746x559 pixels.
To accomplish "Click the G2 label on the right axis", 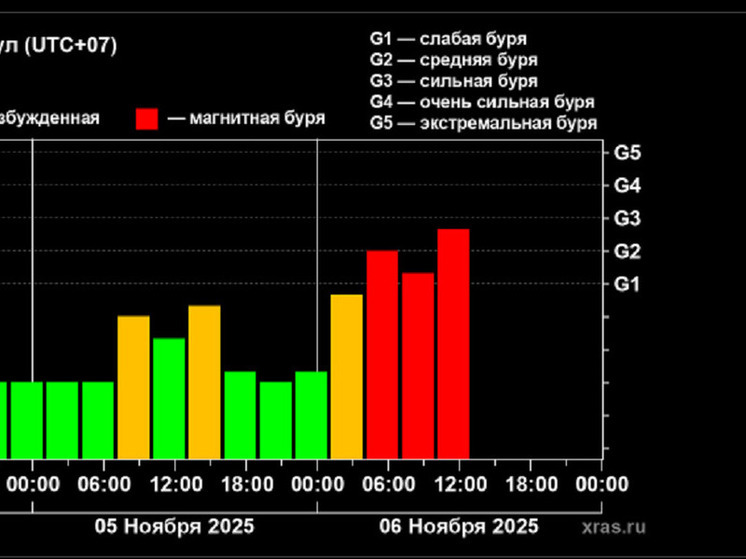I will tap(627, 251).
